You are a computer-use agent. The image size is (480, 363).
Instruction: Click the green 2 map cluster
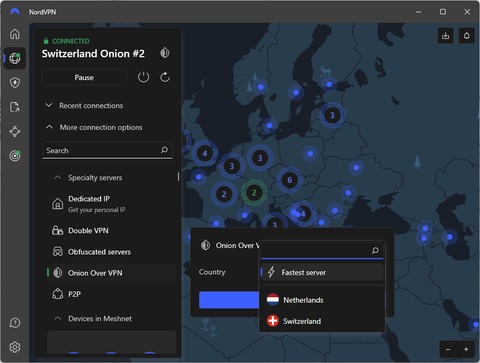tap(254, 192)
